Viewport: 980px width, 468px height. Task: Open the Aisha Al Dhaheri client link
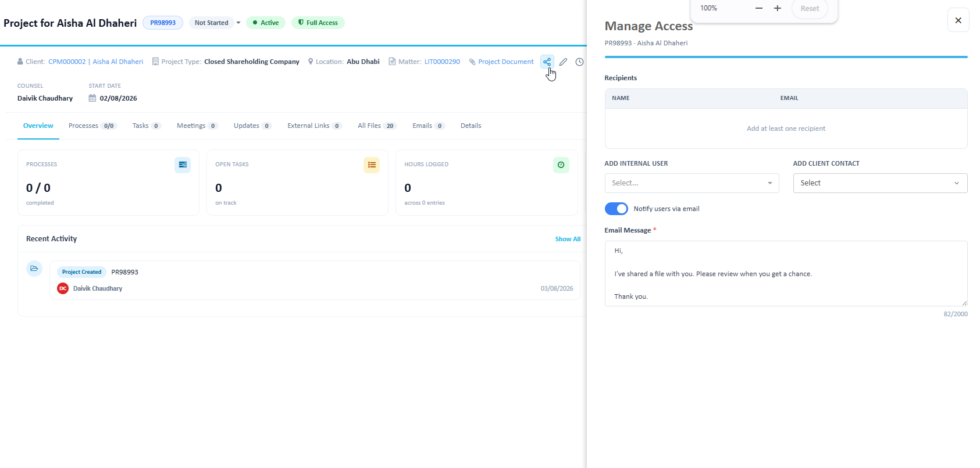118,62
